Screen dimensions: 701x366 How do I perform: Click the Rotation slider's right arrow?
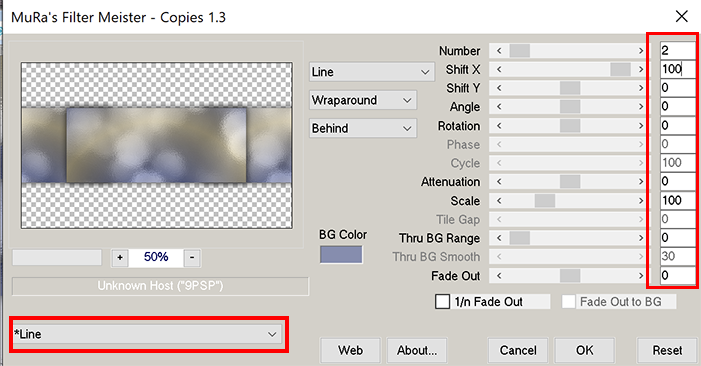[640, 126]
